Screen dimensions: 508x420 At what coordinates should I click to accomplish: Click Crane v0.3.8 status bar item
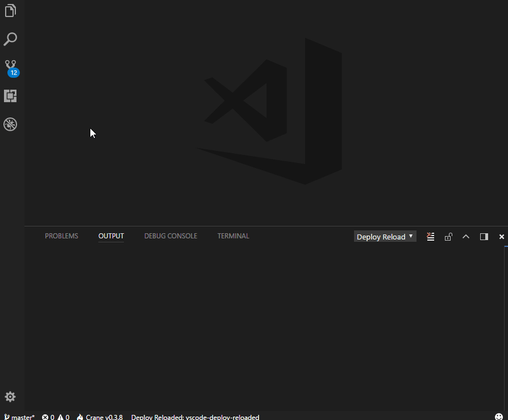(100, 417)
